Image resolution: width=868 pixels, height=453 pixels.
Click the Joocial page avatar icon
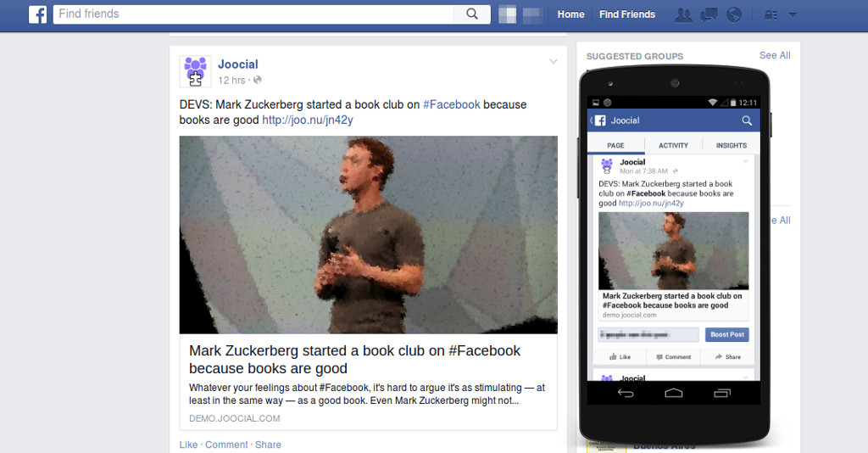pos(196,71)
